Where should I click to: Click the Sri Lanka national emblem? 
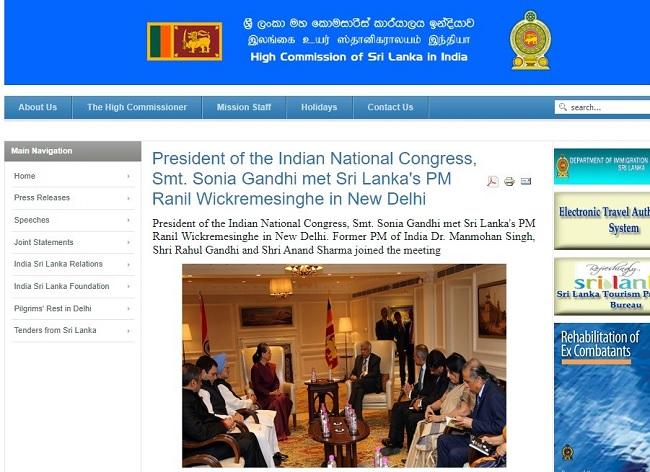click(530, 40)
